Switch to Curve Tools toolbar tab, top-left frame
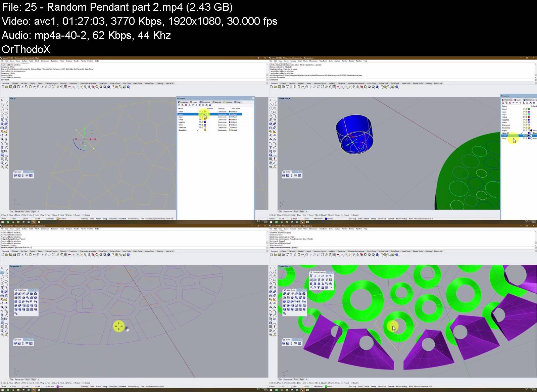This screenshot has width=537, height=392. pyautogui.click(x=103, y=83)
